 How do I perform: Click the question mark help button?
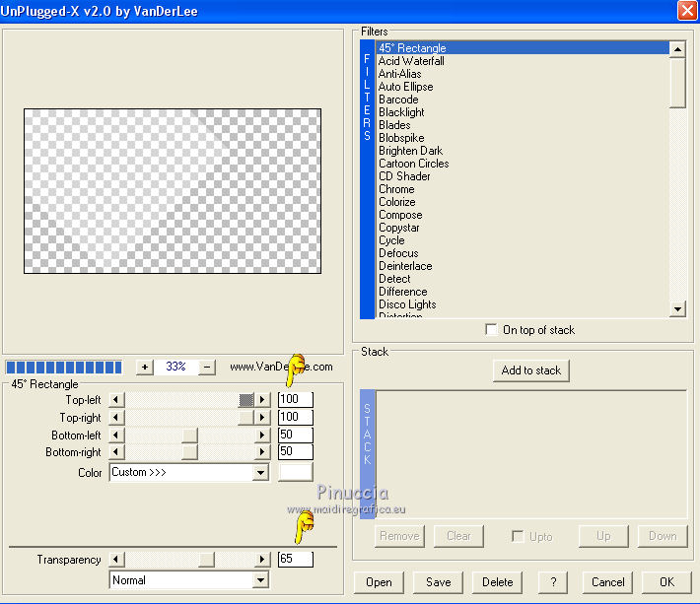click(x=553, y=582)
